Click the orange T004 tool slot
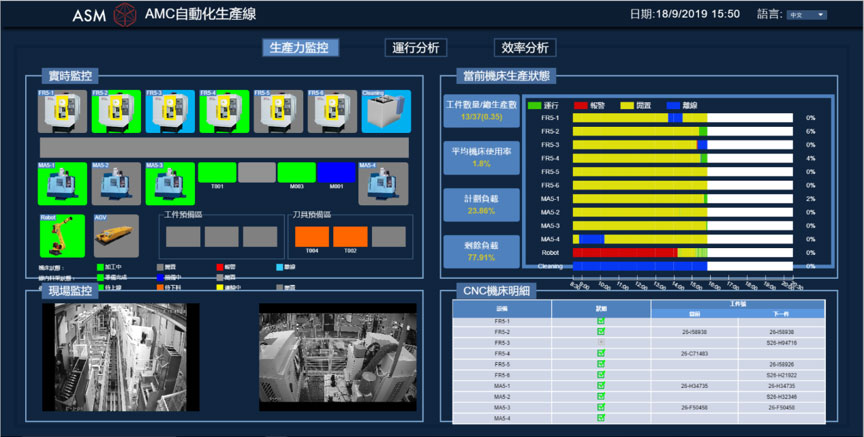This screenshot has width=864, height=437. (x=311, y=238)
